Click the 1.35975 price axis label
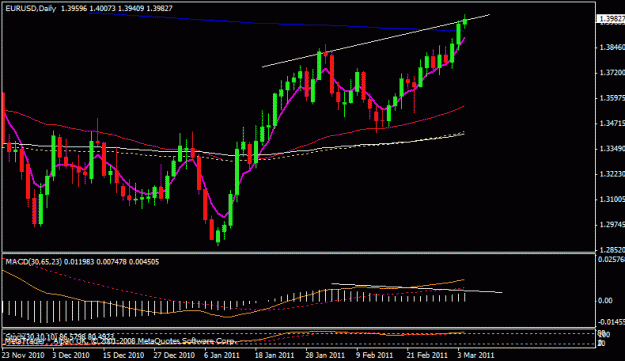 click(x=612, y=98)
